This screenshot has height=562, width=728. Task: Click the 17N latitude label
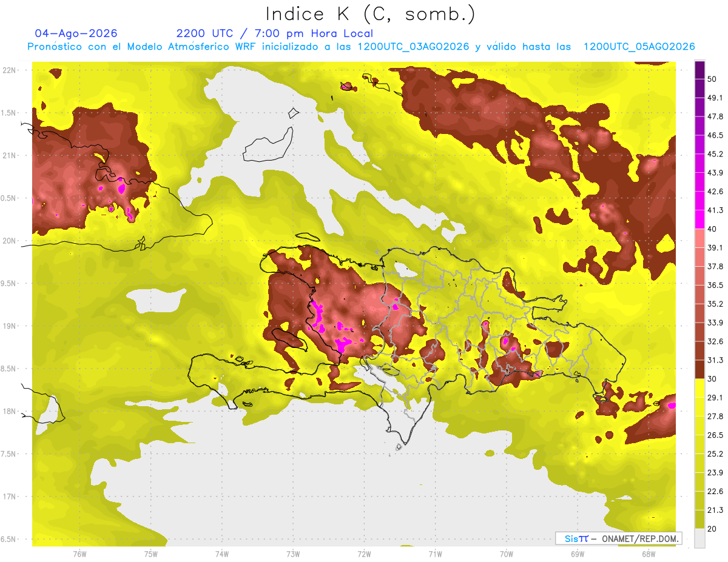pos(10,497)
